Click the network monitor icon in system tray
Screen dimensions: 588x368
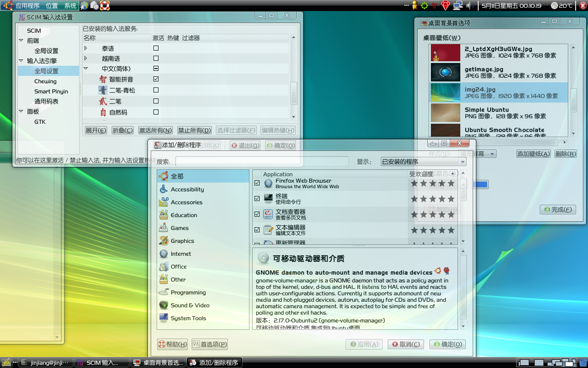pyautogui.click(x=458, y=6)
